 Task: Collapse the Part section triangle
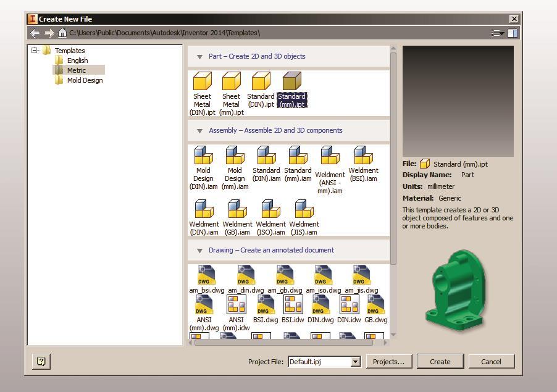click(199, 57)
